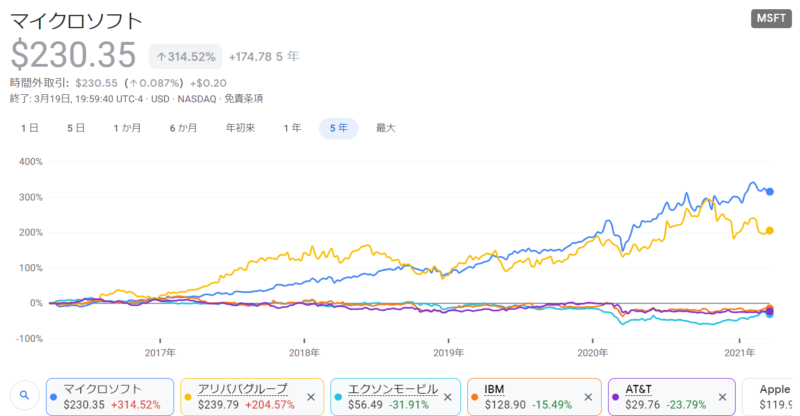Click the yellow Alibaba chart endpoint marker
The image size is (800, 416).
(x=770, y=231)
